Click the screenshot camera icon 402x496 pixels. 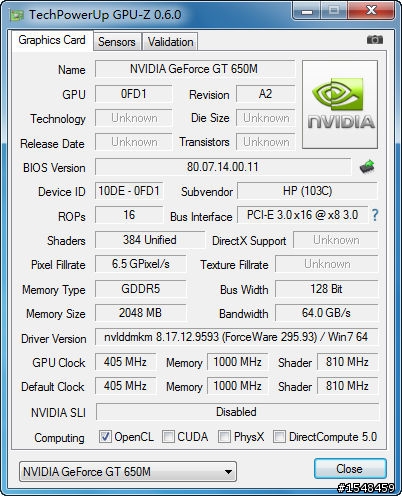375,40
